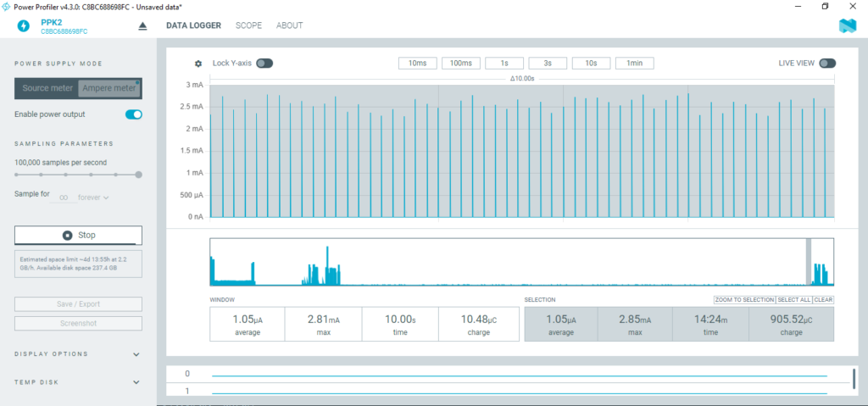
Task: Click ZOOM TO SELECTION button
Action: pyautogui.click(x=744, y=300)
